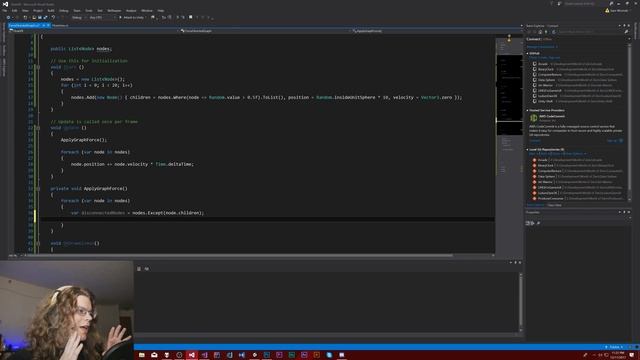Collapse the Start method code block
This screenshot has width=640, height=360.
coord(38,67)
